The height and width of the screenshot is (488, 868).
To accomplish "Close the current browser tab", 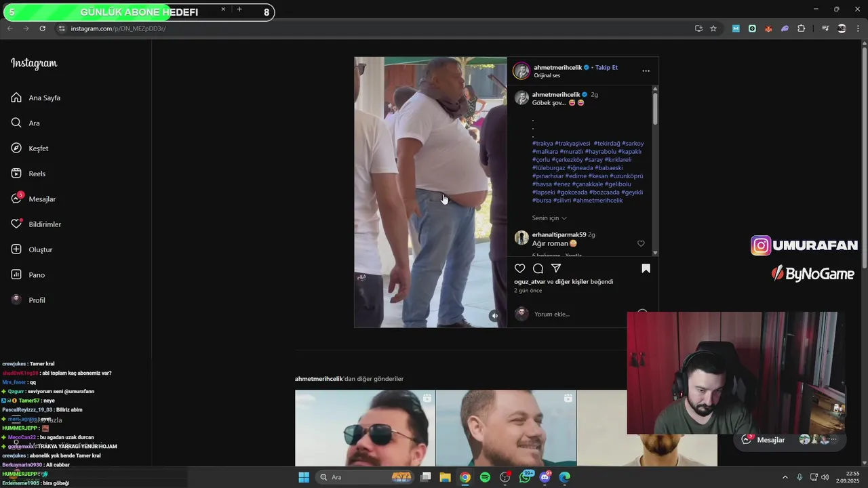I will click(x=223, y=9).
